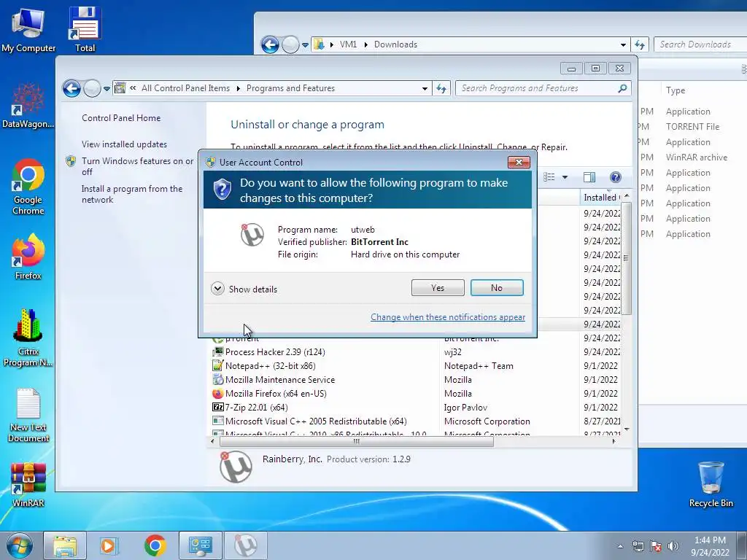Open Install a program from the network
Screen dimensions: 747x560
pyautogui.click(x=131, y=194)
